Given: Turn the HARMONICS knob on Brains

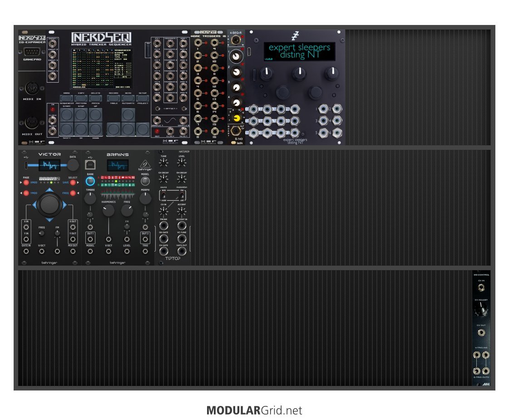Looking at the screenshot, I should pos(109,211).
